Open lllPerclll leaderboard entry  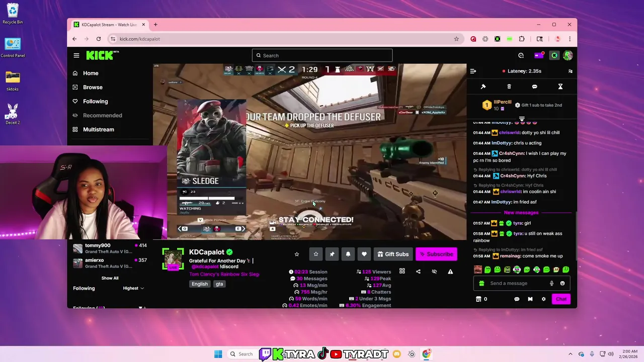pos(497,105)
